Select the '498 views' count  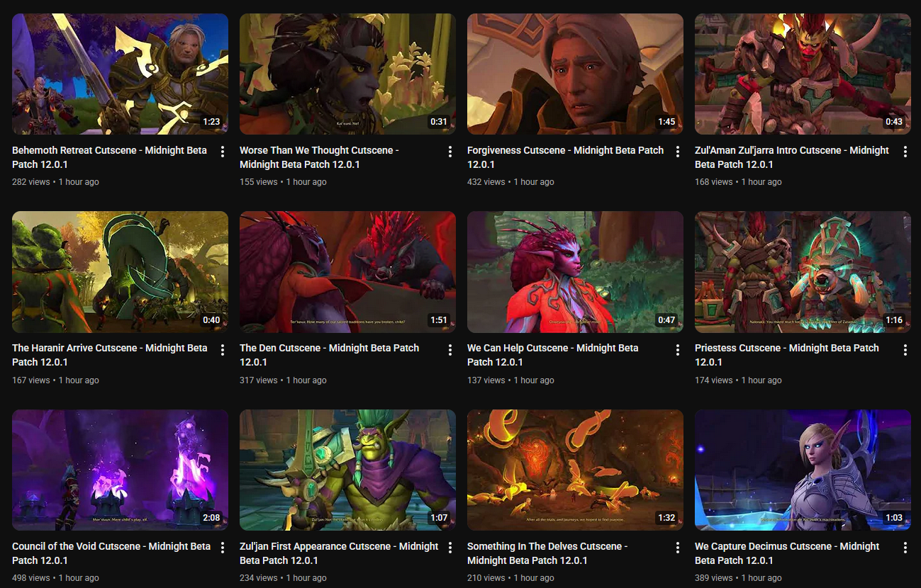coord(31,578)
